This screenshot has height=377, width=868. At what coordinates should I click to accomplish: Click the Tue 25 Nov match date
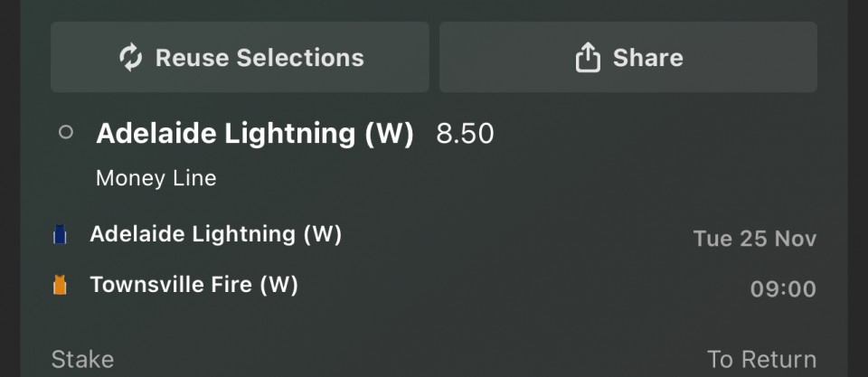pyautogui.click(x=754, y=239)
